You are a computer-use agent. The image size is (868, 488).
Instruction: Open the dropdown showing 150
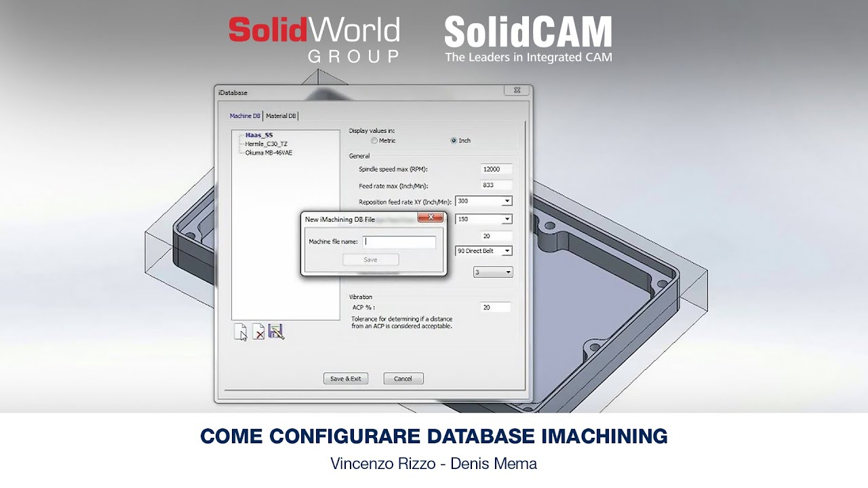click(x=507, y=219)
